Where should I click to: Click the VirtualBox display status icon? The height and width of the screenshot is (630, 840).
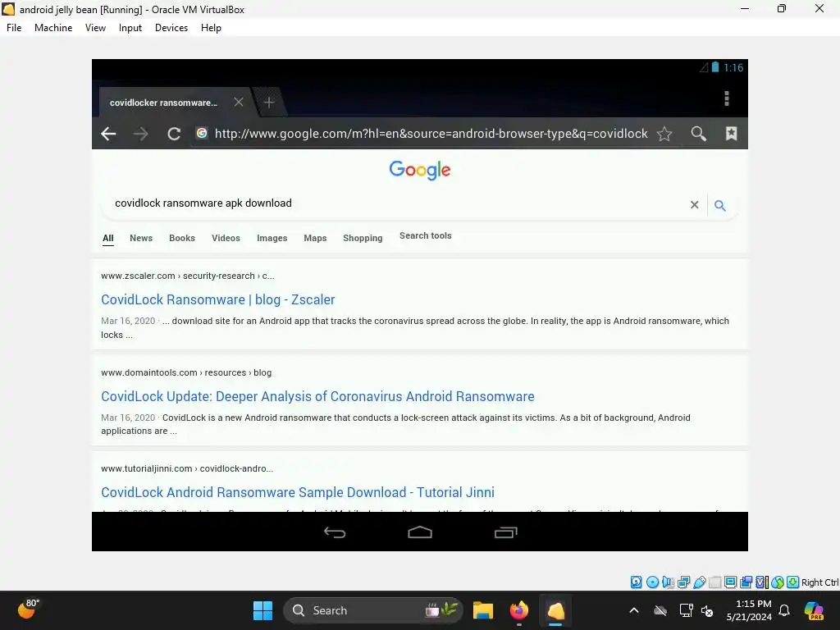click(730, 582)
